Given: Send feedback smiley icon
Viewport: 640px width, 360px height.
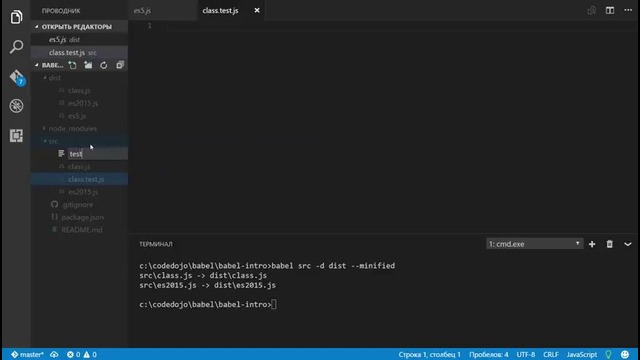Looking at the screenshot, I should [625, 354].
